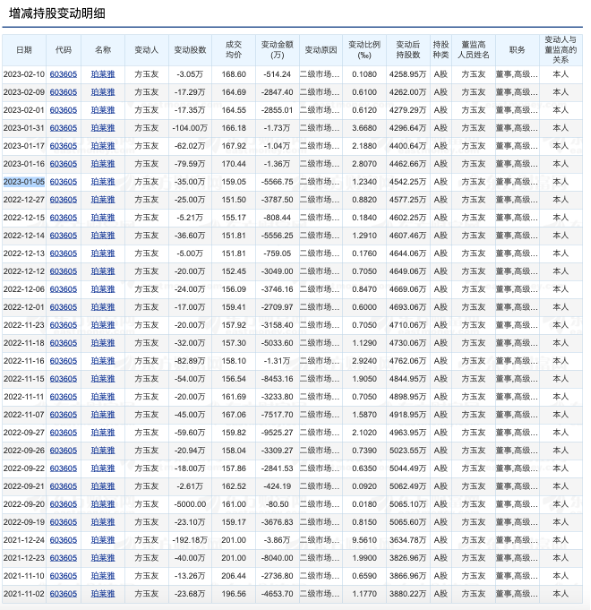Click change ratio 3.6680
Viewport: 591px width, 610px height.
364,128
